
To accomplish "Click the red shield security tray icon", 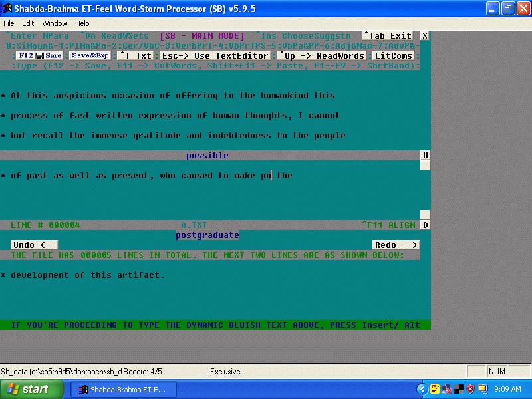I will click(470, 389).
